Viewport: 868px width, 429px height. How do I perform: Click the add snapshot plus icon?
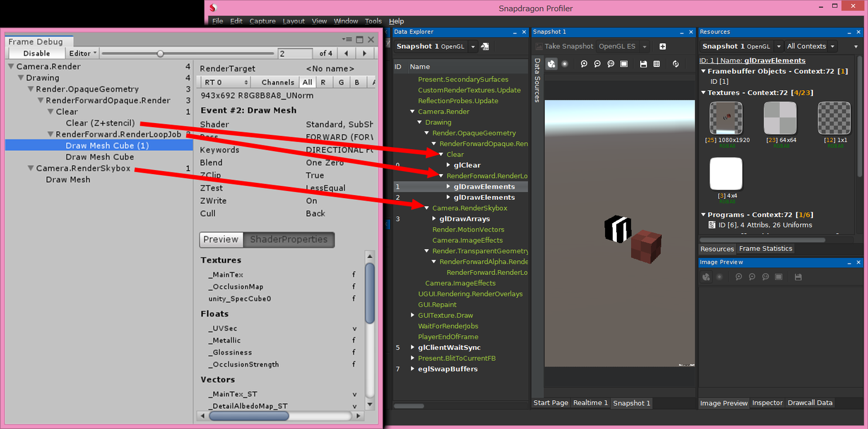pyautogui.click(x=662, y=46)
